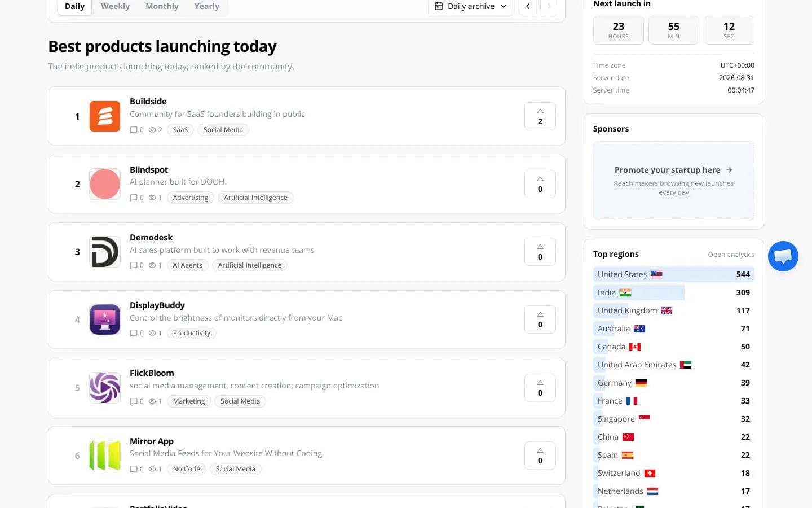Click the arrow icon beside Promote your startup
The height and width of the screenshot is (508, 812).
pos(729,170)
